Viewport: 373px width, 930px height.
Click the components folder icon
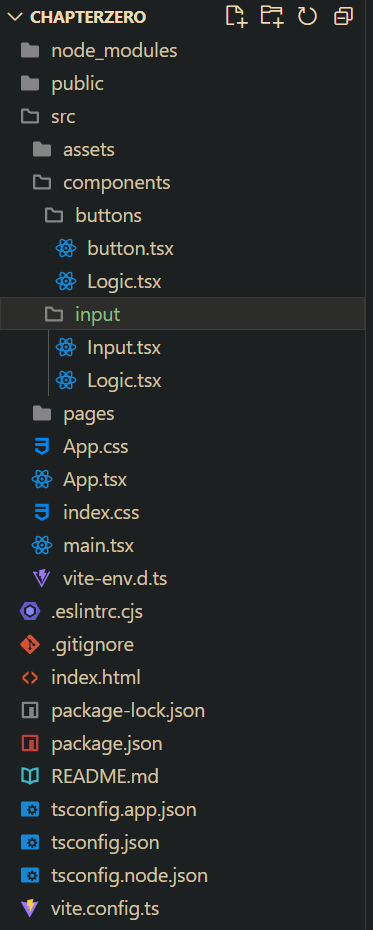[42, 183]
